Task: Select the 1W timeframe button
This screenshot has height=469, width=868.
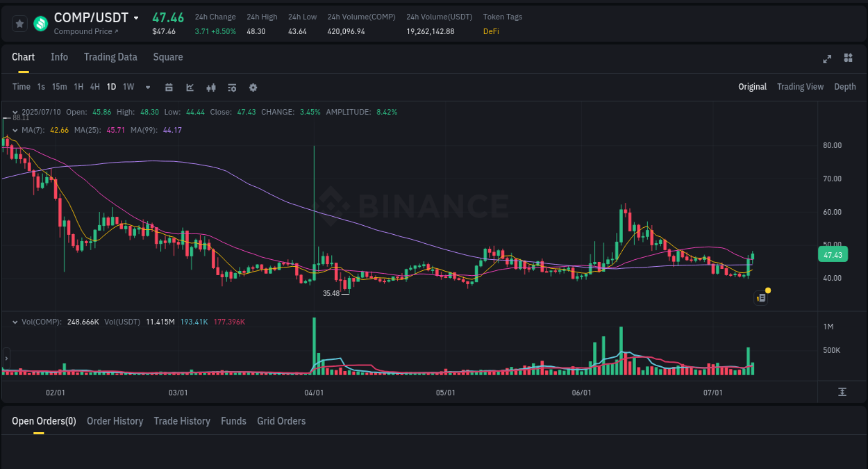Action: pos(128,87)
